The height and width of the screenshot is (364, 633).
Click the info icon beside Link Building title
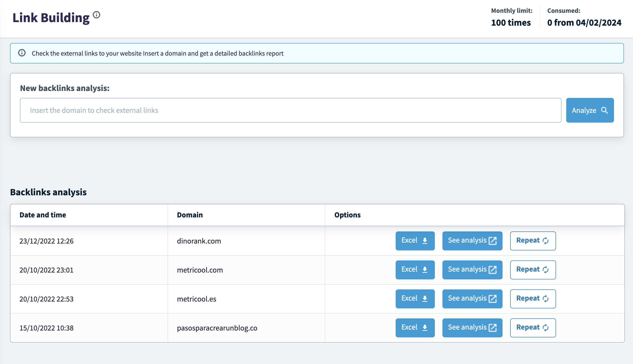click(96, 15)
